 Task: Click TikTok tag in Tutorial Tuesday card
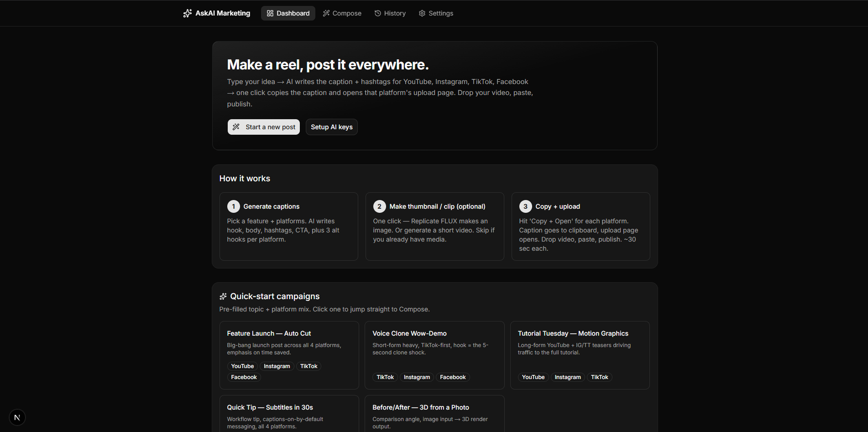pos(600,377)
